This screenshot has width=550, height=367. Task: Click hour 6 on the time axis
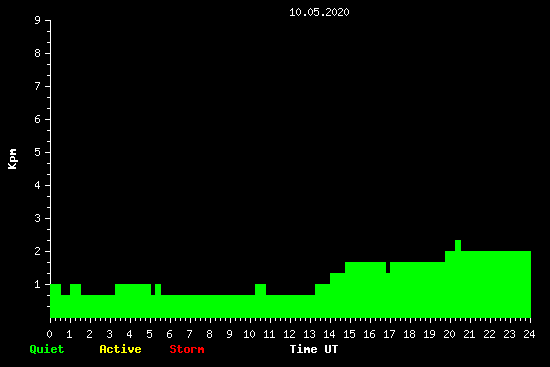click(x=169, y=334)
